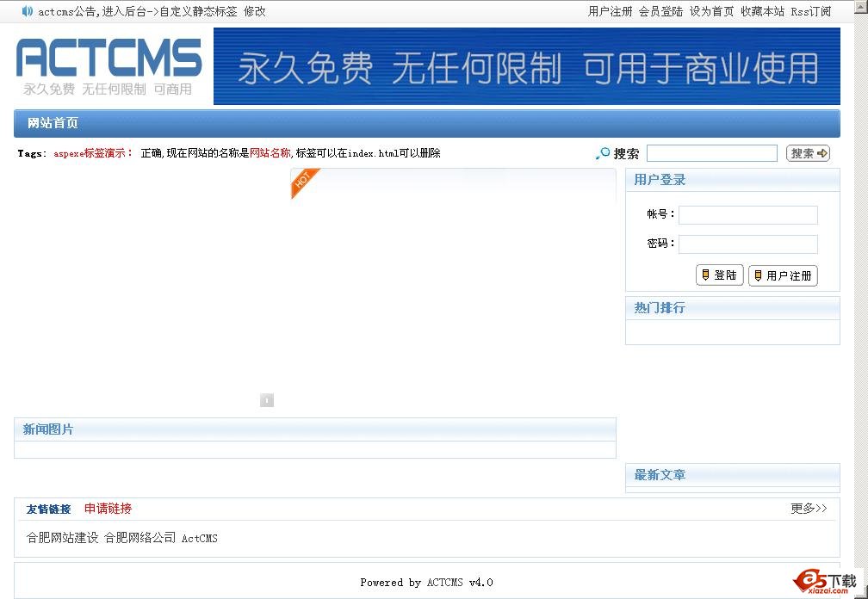The width and height of the screenshot is (868, 599).
Task: Open Rss订阅 from the top bar
Action: tap(810, 11)
